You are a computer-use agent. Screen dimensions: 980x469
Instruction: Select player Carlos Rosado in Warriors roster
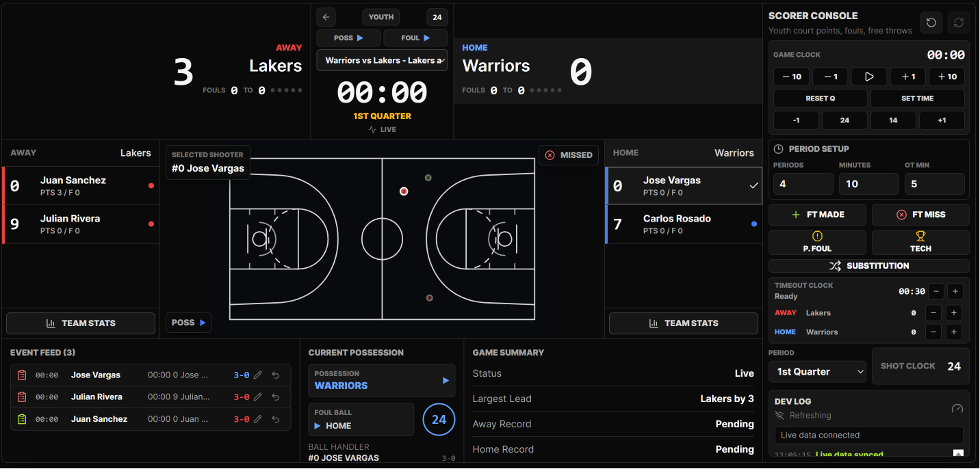coord(684,224)
